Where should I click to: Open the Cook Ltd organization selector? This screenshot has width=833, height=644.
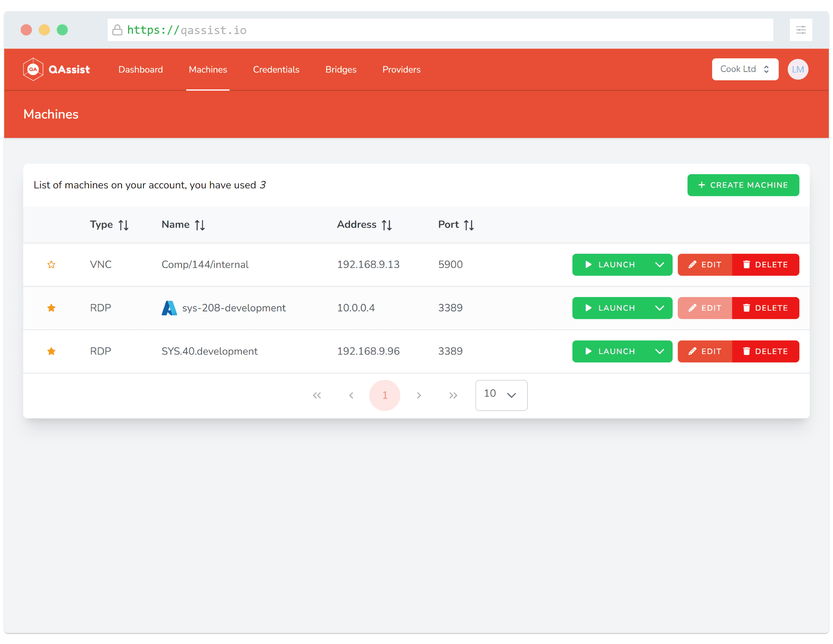(x=744, y=69)
